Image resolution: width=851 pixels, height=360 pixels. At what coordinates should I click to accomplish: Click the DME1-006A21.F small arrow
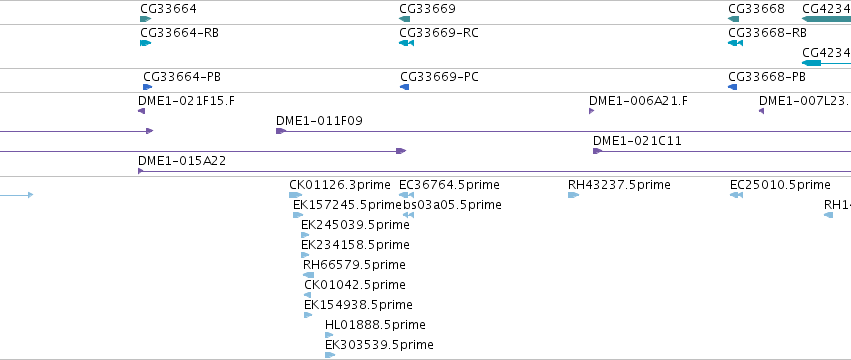coord(592,111)
